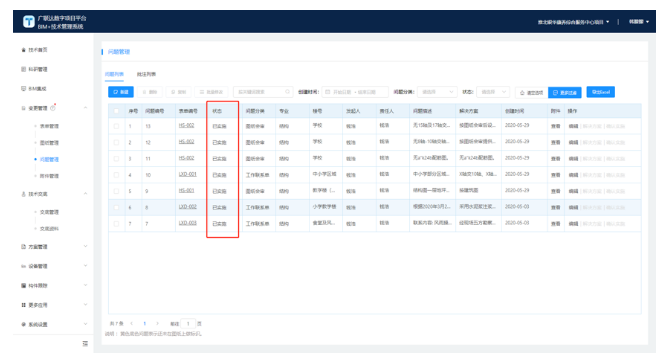Click page number 1 in pagination
The image size is (666, 364).
(144, 324)
